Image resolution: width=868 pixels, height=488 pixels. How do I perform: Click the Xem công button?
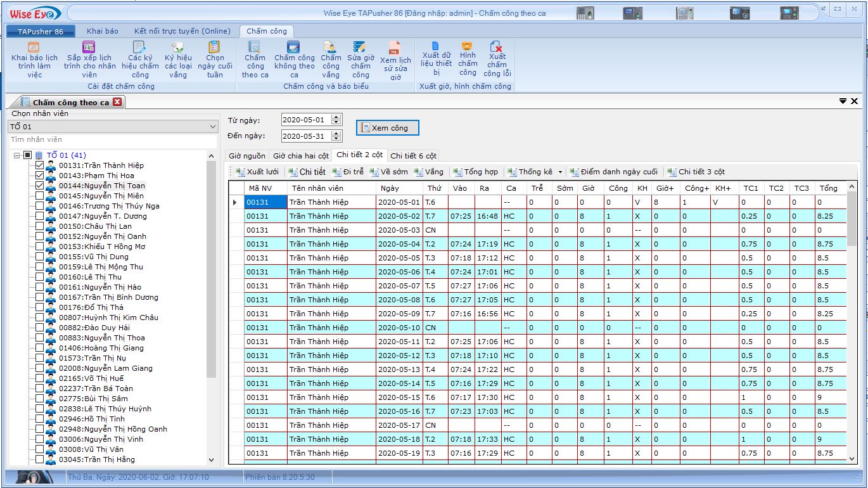387,128
